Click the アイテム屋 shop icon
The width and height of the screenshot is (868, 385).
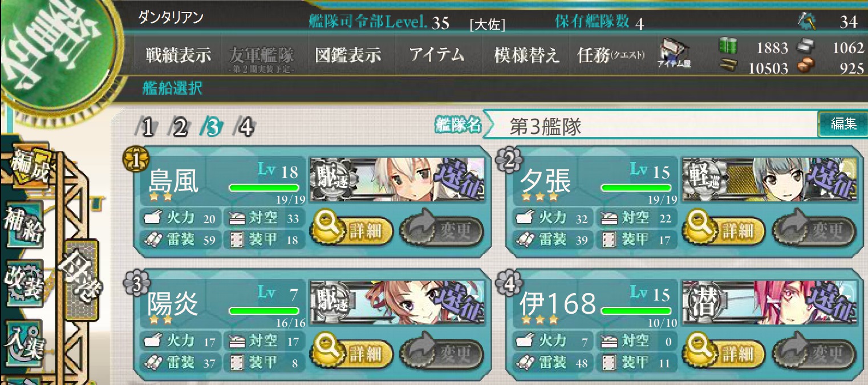676,54
